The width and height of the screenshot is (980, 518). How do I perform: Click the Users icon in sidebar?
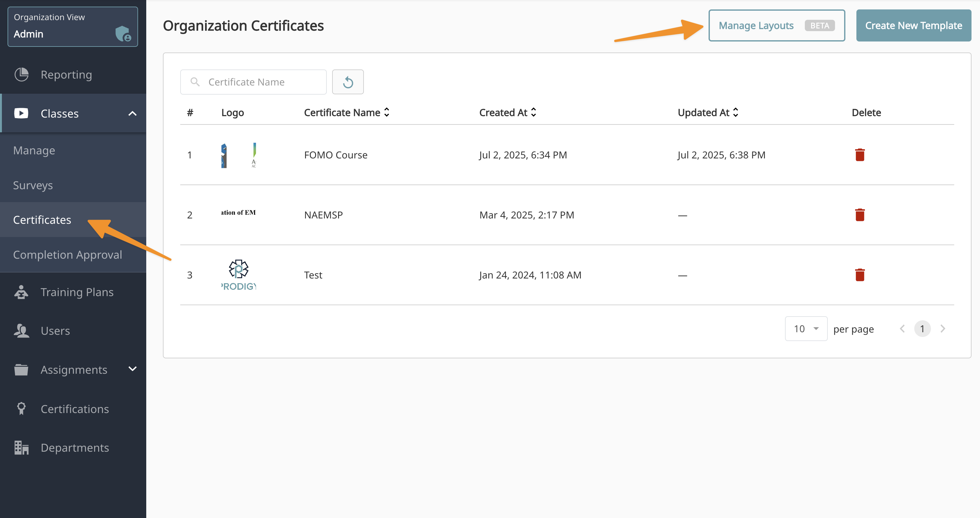(21, 330)
